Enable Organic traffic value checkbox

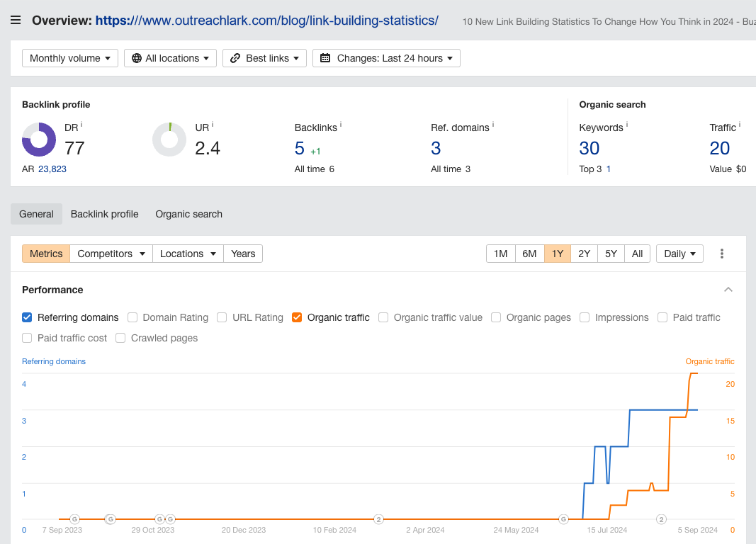(x=383, y=317)
